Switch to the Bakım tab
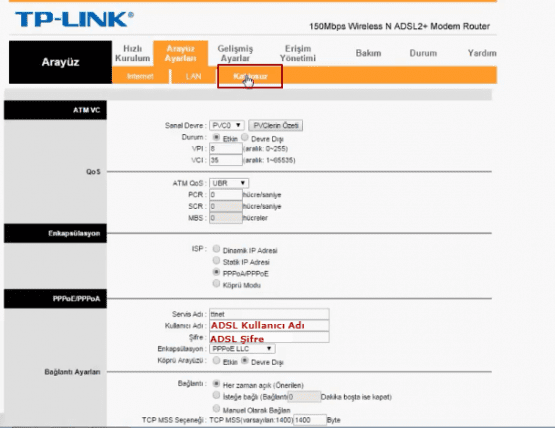The height and width of the screenshot is (428, 555). [368, 53]
